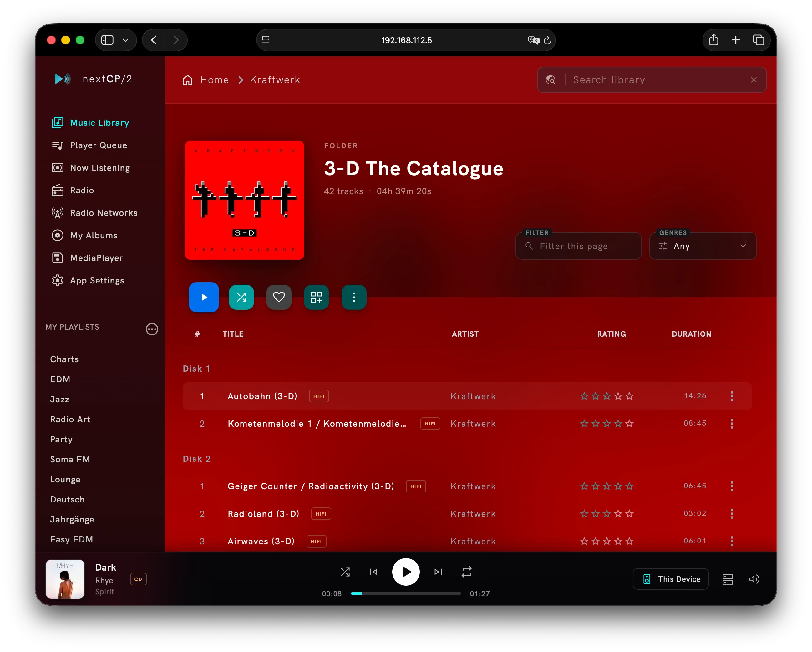Open the Soma FM playlist

click(70, 460)
